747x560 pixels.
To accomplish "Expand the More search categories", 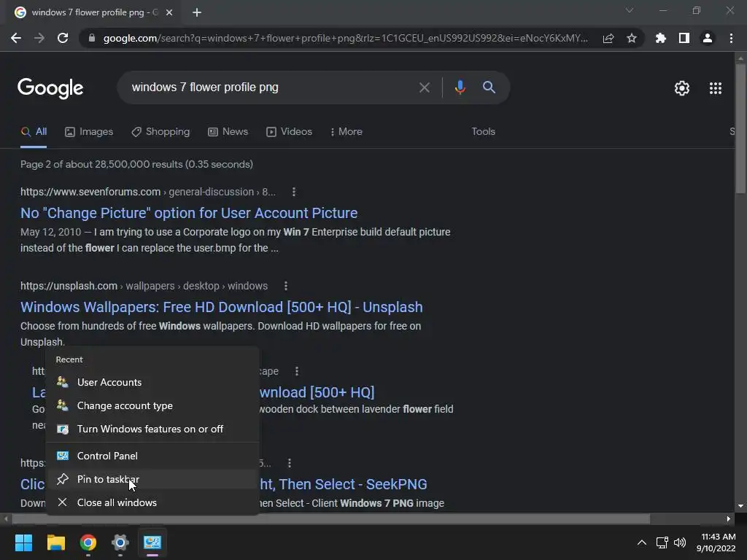I will (x=347, y=132).
